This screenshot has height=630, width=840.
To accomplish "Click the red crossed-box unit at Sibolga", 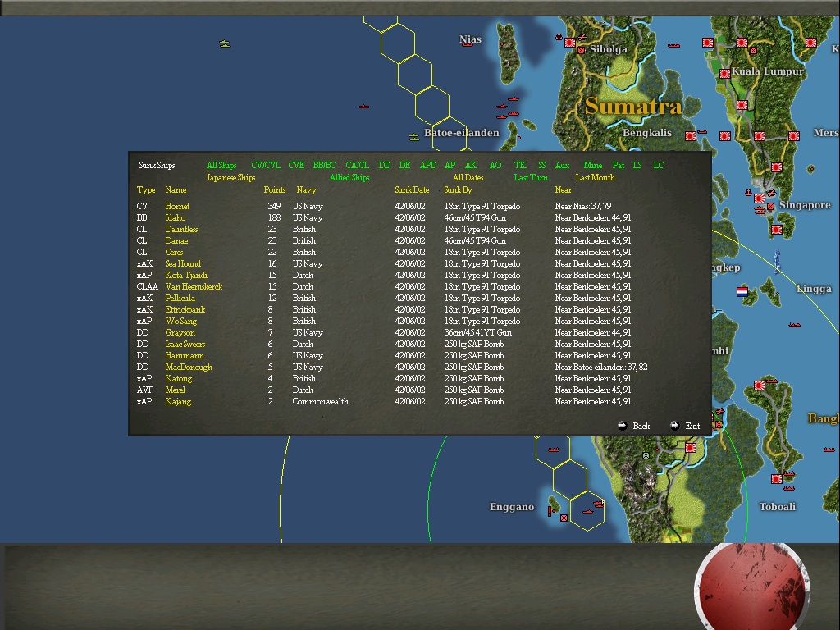I will [582, 50].
